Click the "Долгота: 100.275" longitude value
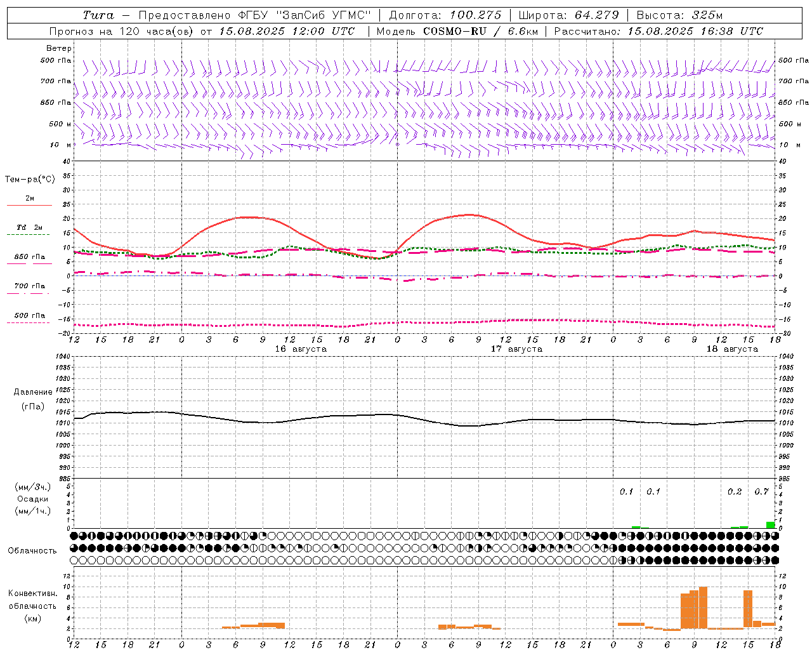This screenshot has height=650, width=812. [445, 15]
